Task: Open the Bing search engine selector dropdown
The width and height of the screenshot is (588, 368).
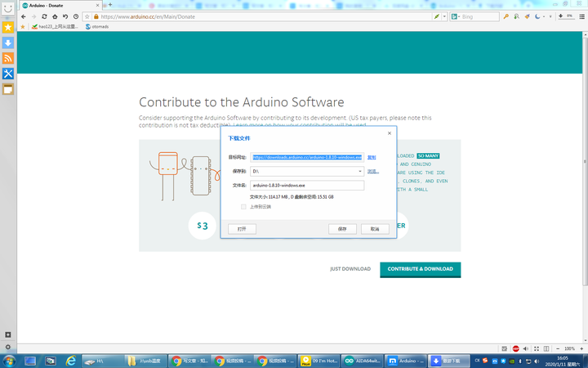Action: [x=455, y=16]
